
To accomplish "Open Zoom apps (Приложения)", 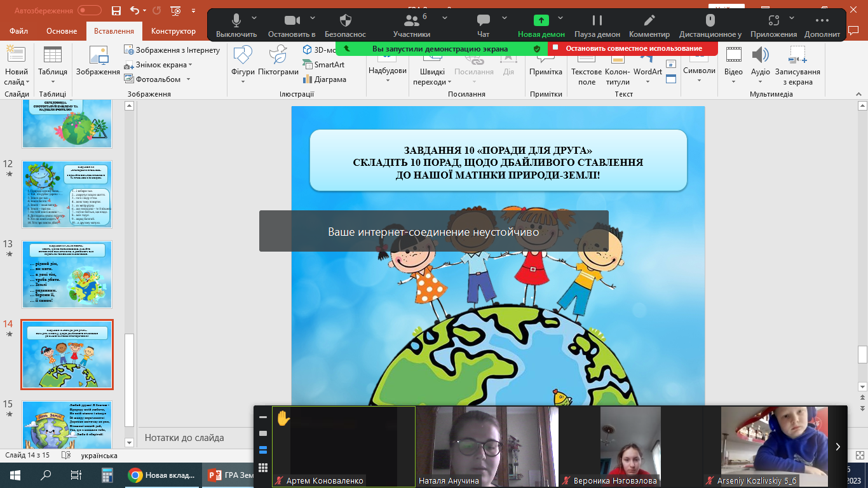I will click(773, 25).
